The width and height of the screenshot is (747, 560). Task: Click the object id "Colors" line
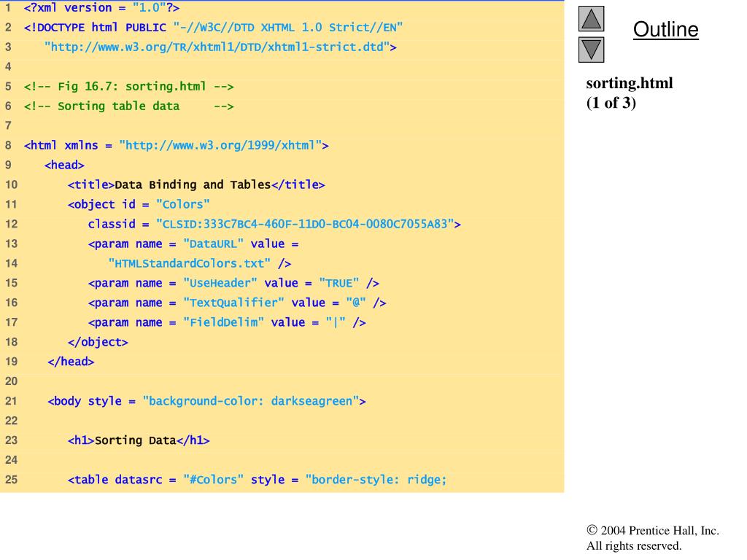(x=139, y=204)
